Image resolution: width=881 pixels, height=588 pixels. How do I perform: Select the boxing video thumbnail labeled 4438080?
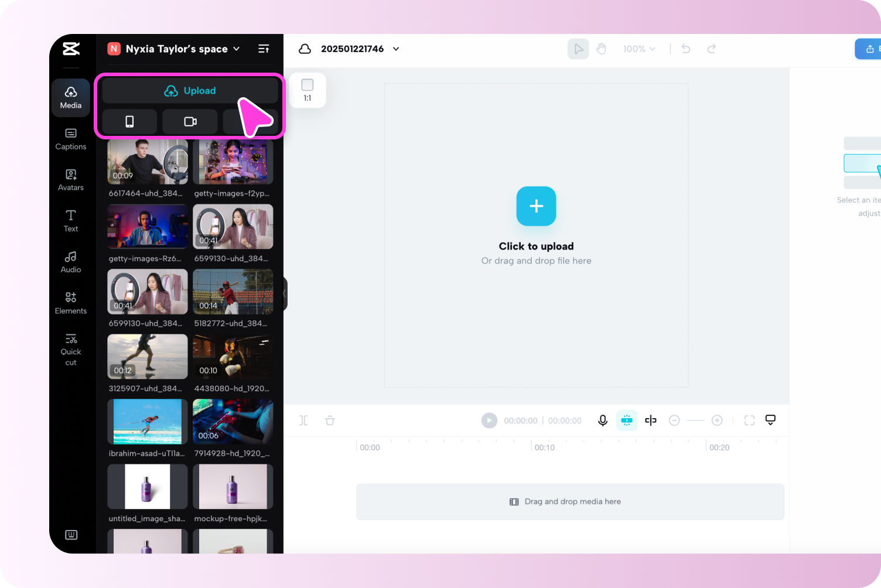233,356
